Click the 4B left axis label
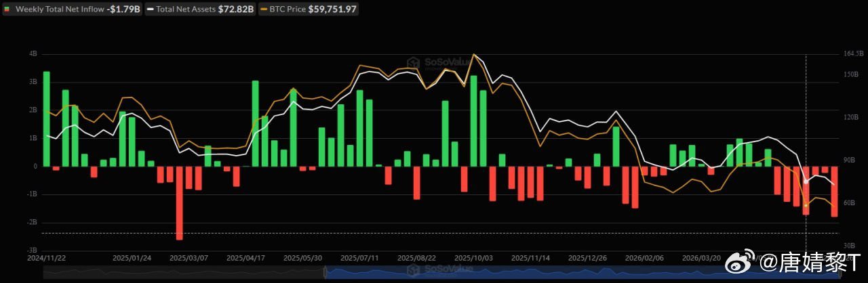The width and height of the screenshot is (868, 283). tap(33, 53)
